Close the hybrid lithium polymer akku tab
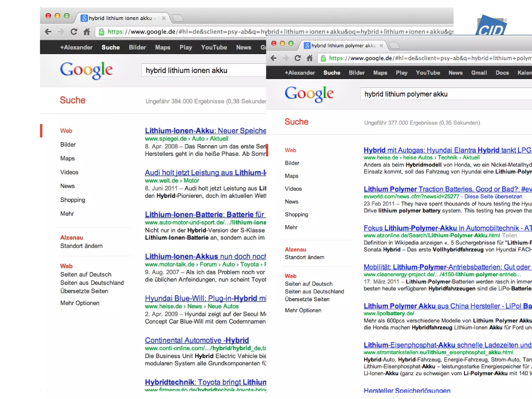Screen dimensions: 532x399 381,45
